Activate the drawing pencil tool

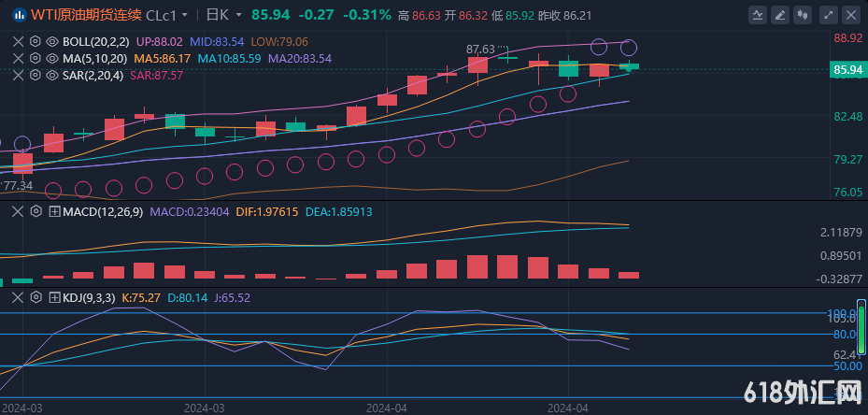781,15
